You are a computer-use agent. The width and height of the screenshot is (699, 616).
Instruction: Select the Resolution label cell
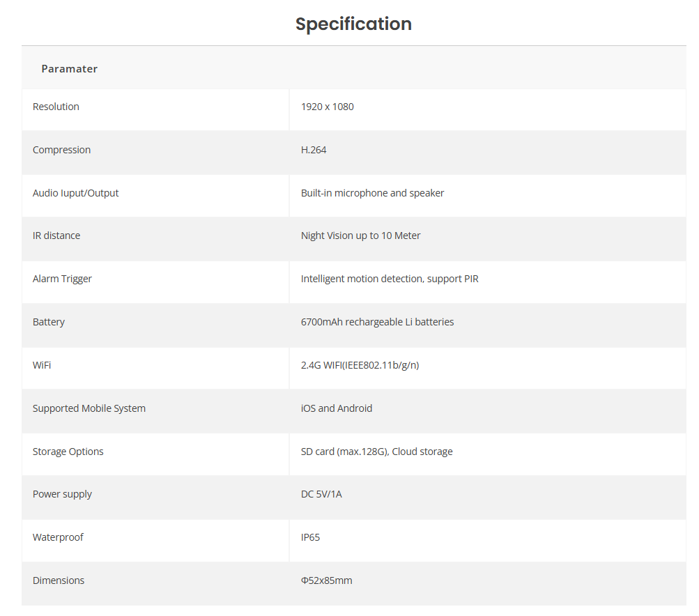pyautogui.click(x=56, y=107)
